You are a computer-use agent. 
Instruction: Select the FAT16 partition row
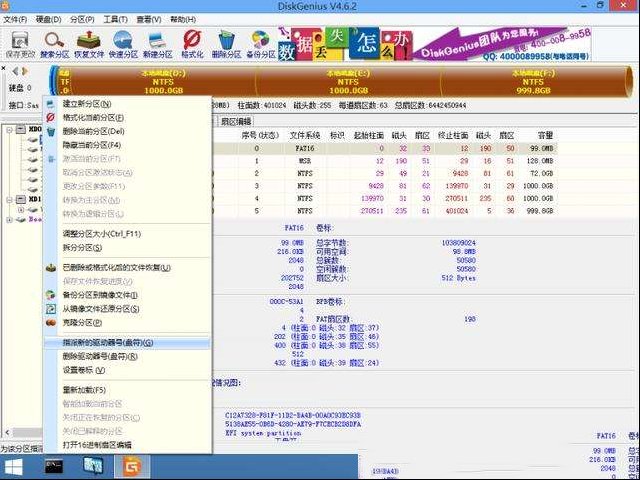point(384,149)
